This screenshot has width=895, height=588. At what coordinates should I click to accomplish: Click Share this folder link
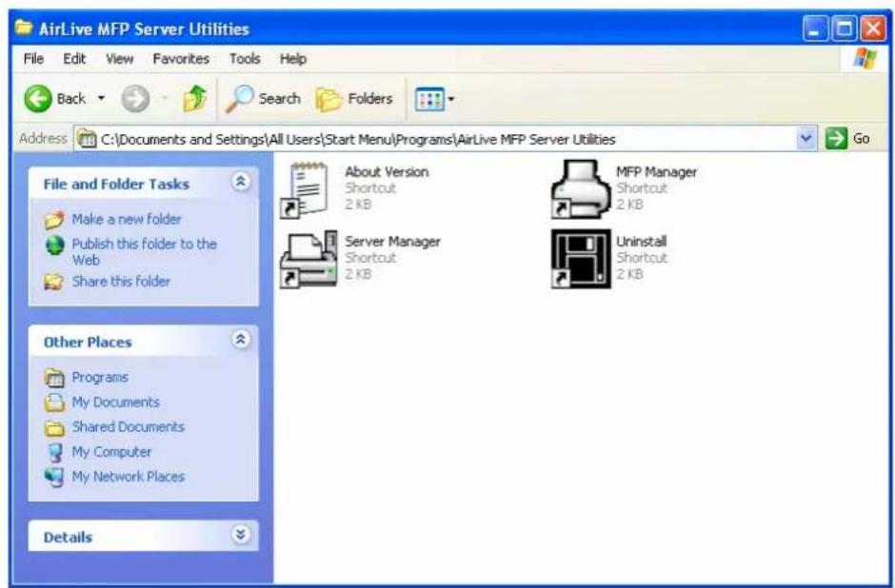121,282
